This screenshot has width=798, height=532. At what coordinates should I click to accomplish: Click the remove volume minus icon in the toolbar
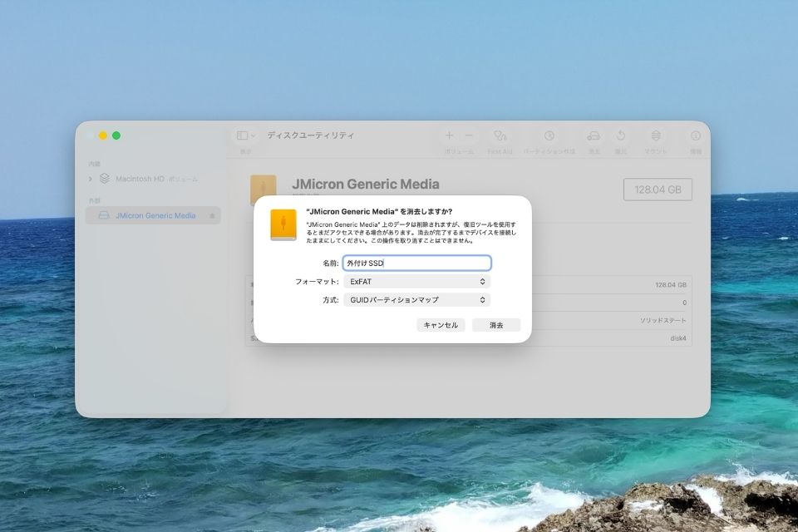(x=469, y=135)
